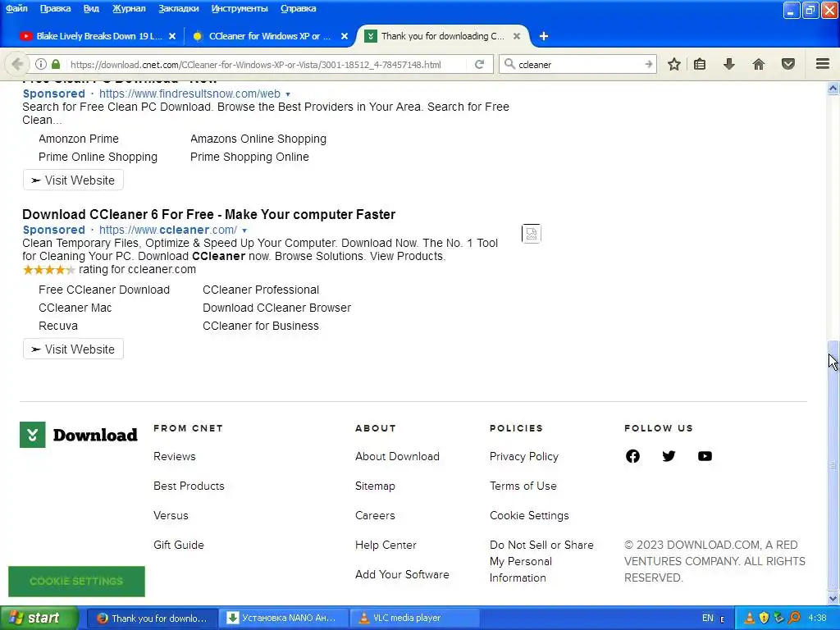
Task: Close the CCleaner for Windows XP tab
Action: [345, 36]
